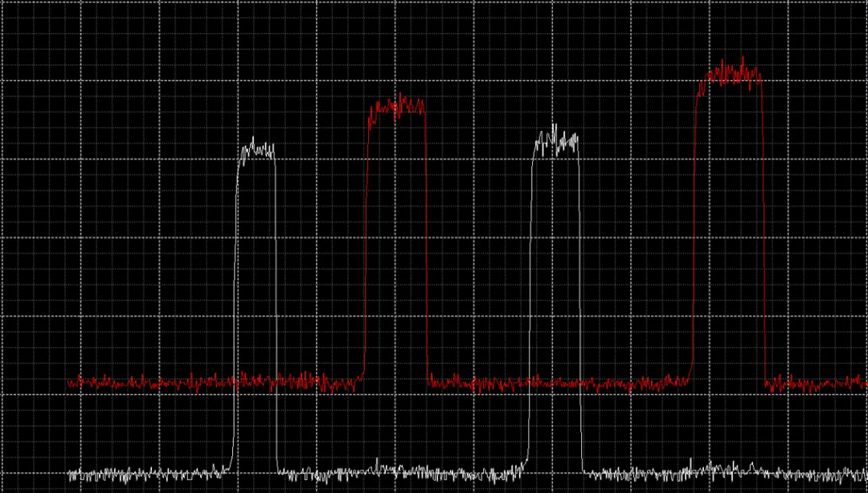
Task: Click the noisy top of the first white pulse
Action: click(257, 150)
